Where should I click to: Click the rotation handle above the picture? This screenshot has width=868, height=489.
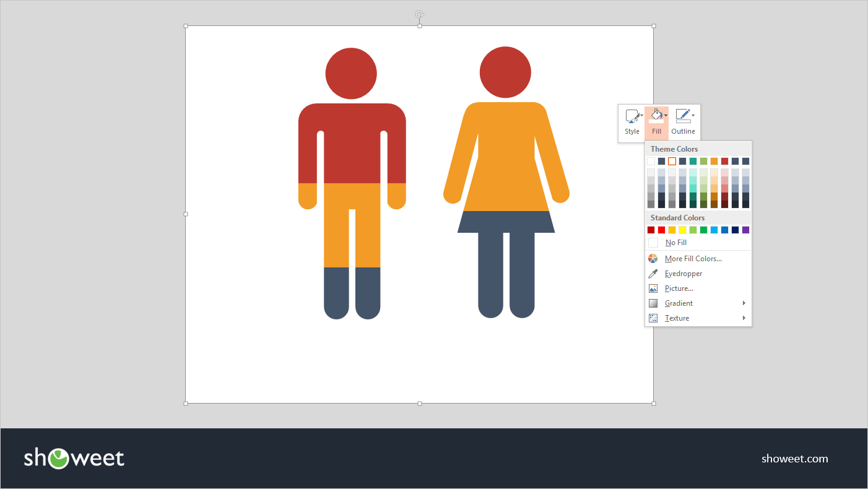tap(420, 14)
